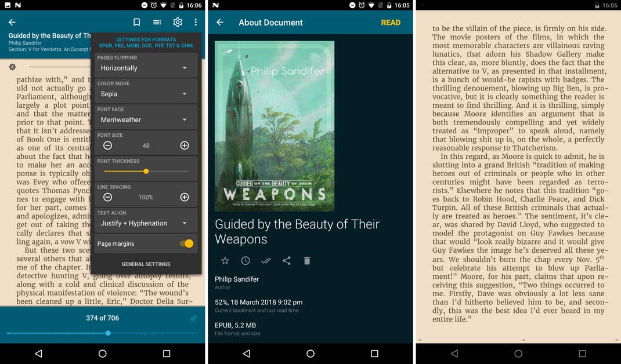Delete the book with the trash icon
The width and height of the screenshot is (621, 364).
coord(307,261)
